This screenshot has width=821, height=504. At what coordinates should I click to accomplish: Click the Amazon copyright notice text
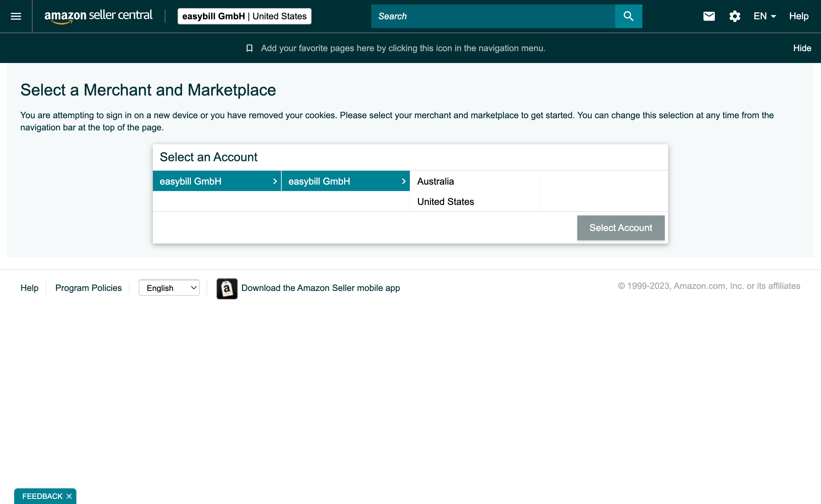(709, 286)
